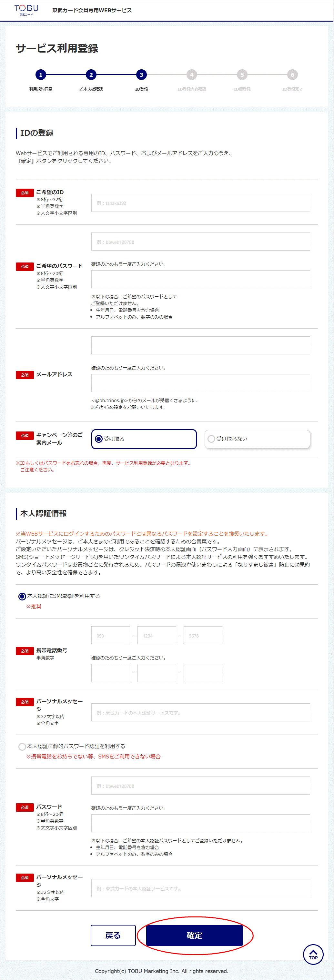
Task: Click the Copyright TOBU Marketing footer text
Action: 161,971
